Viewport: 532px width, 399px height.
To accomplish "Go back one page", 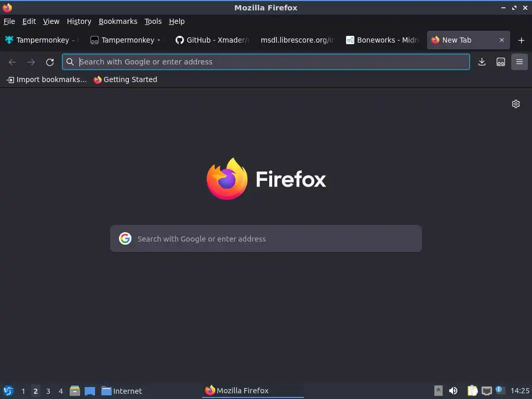I will click(x=12, y=62).
